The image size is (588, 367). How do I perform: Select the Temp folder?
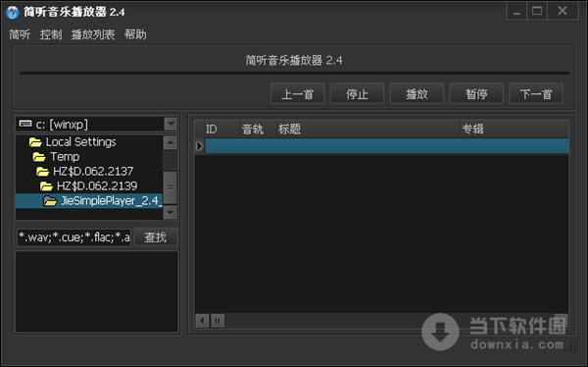click(x=65, y=157)
